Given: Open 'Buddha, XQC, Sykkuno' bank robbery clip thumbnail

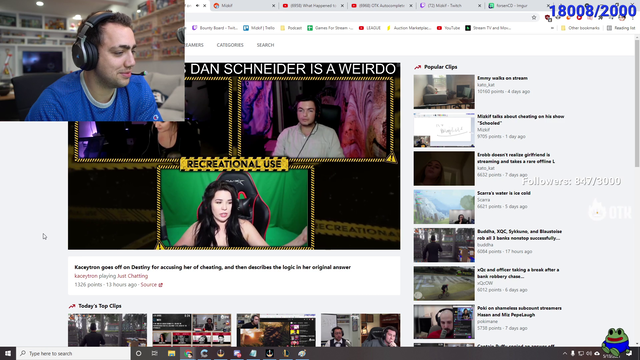Looking at the screenshot, I should click(x=444, y=245).
